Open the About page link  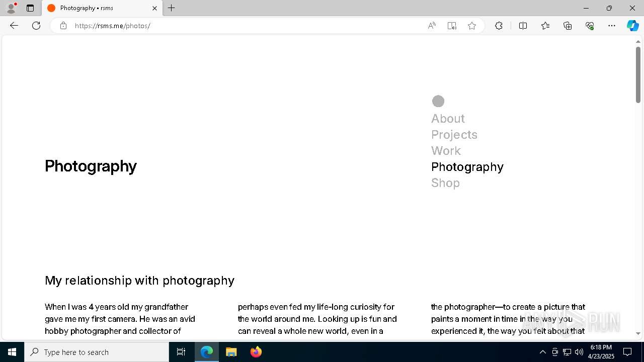click(448, 119)
